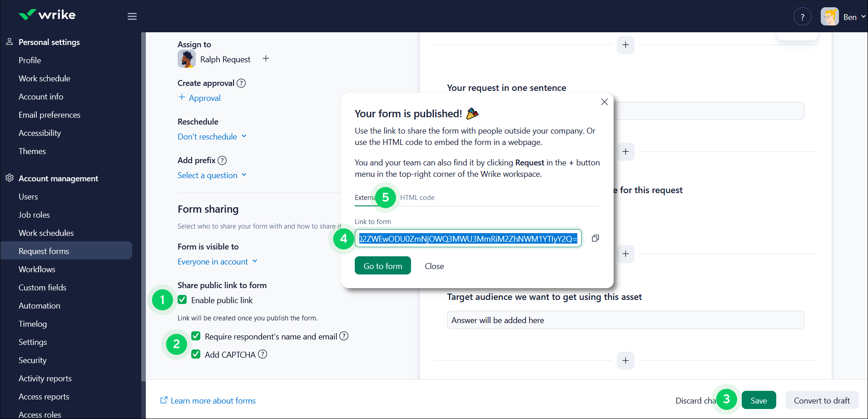The width and height of the screenshot is (868, 419).
Task: Open the hamburger navigation menu
Action: coord(132,16)
